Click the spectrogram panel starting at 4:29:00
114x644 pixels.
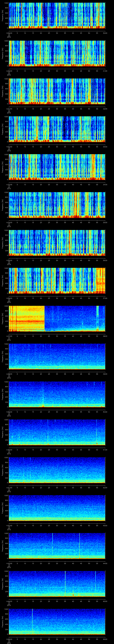point(57,16)
